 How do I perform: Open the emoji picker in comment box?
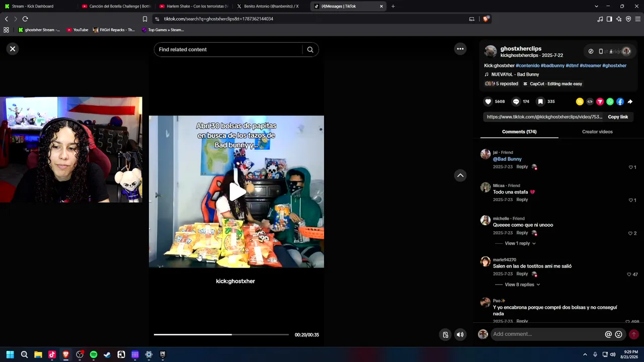[618, 334]
